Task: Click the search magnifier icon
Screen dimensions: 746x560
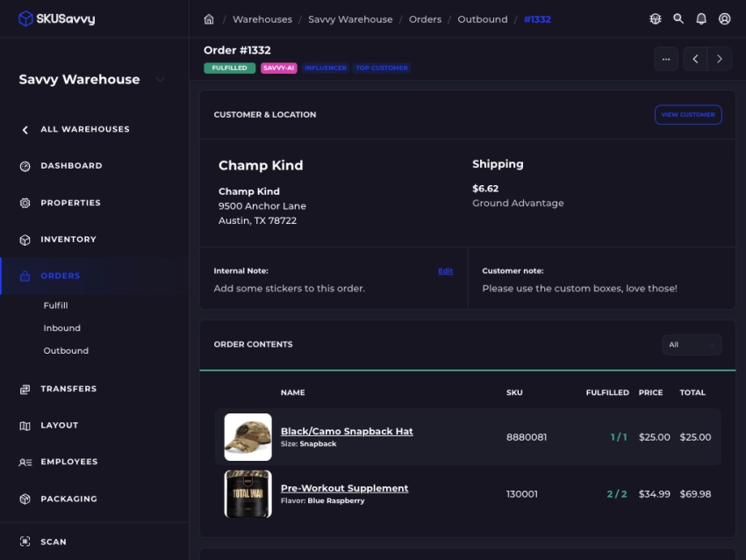Action: point(678,19)
